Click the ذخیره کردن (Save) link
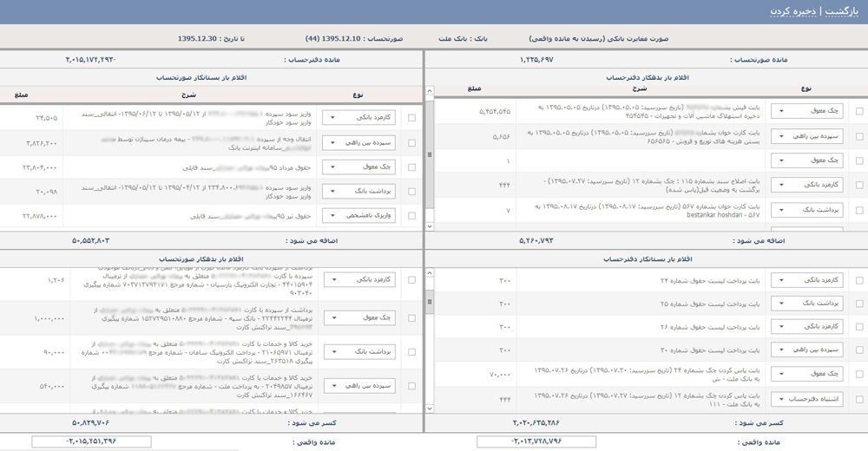Viewport: 868px width, 451px height. click(x=795, y=11)
